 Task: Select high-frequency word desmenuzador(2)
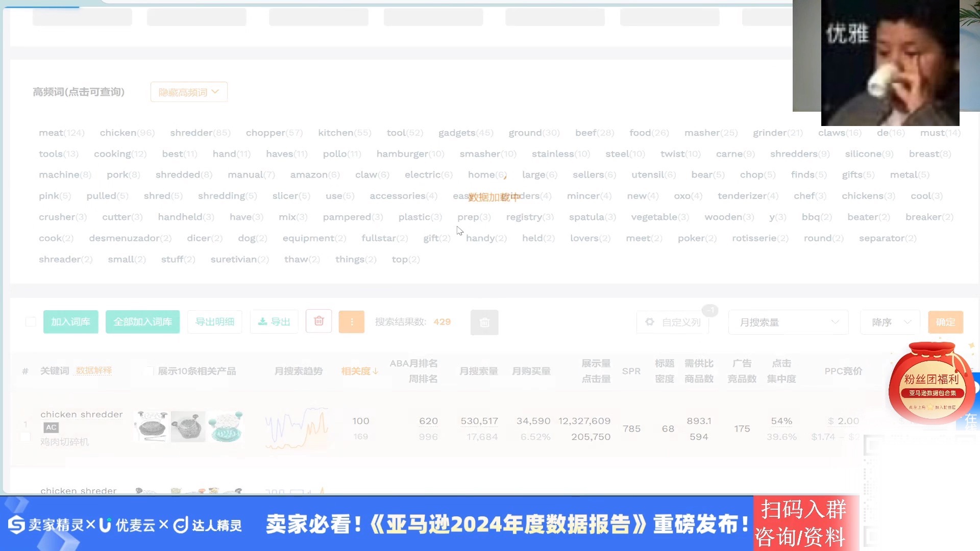click(x=130, y=238)
